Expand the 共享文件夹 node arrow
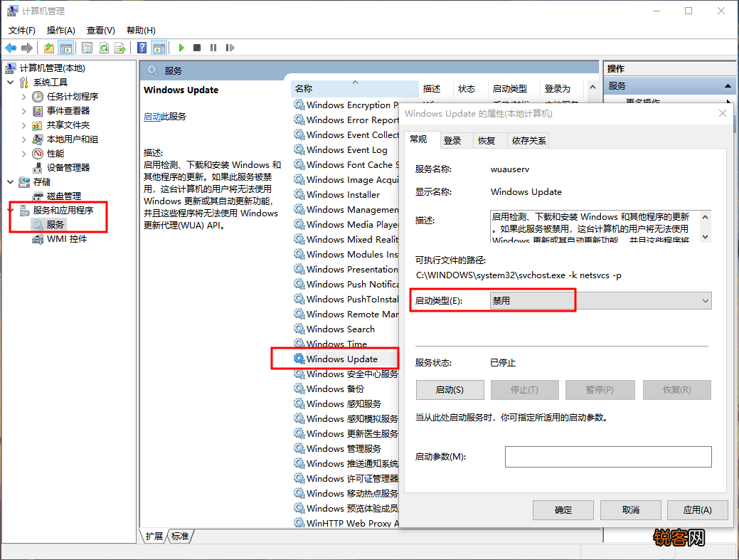The width and height of the screenshot is (739, 560). pyautogui.click(x=24, y=125)
